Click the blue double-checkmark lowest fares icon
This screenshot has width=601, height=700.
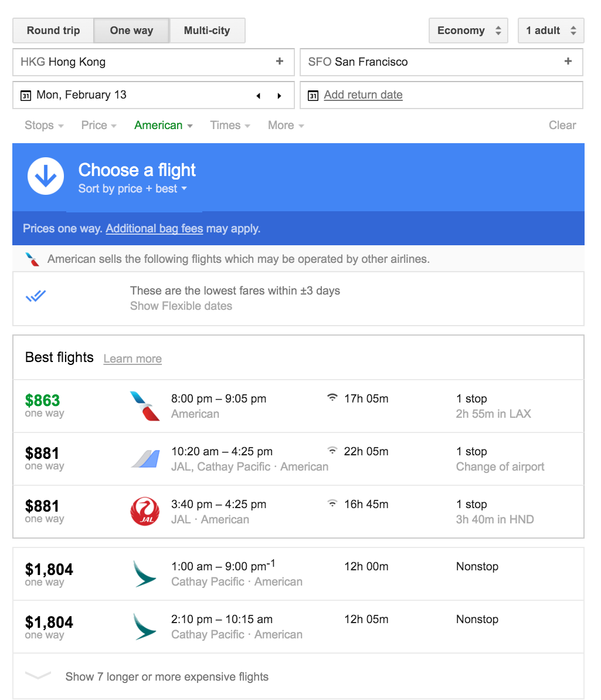(x=36, y=296)
